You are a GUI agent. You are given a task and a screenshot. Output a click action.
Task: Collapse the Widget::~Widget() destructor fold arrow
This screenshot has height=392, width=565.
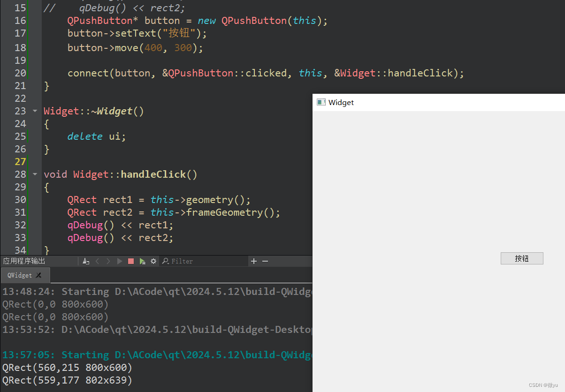tap(35, 111)
